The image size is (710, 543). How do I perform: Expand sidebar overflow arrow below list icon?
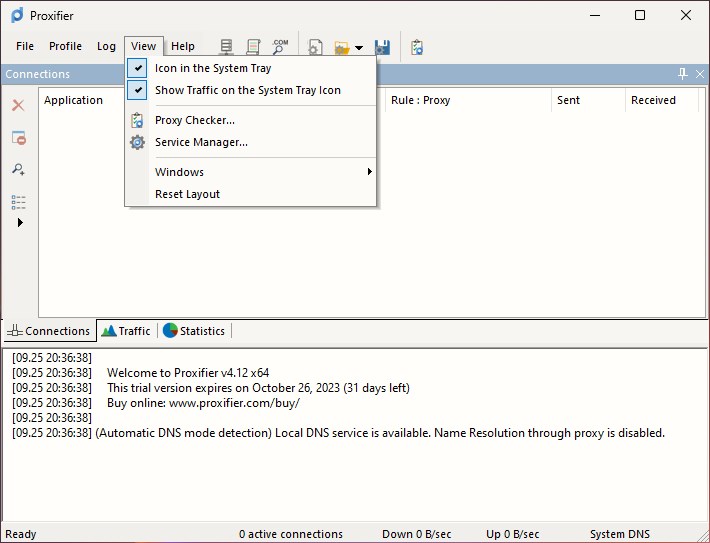pyautogui.click(x=19, y=222)
